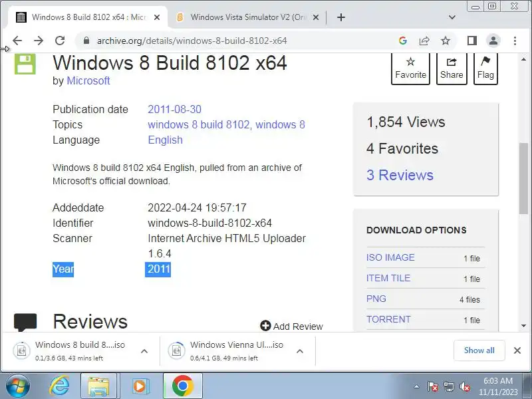This screenshot has height=399, width=532.
Task: Open the browser side panel
Action: point(472,41)
